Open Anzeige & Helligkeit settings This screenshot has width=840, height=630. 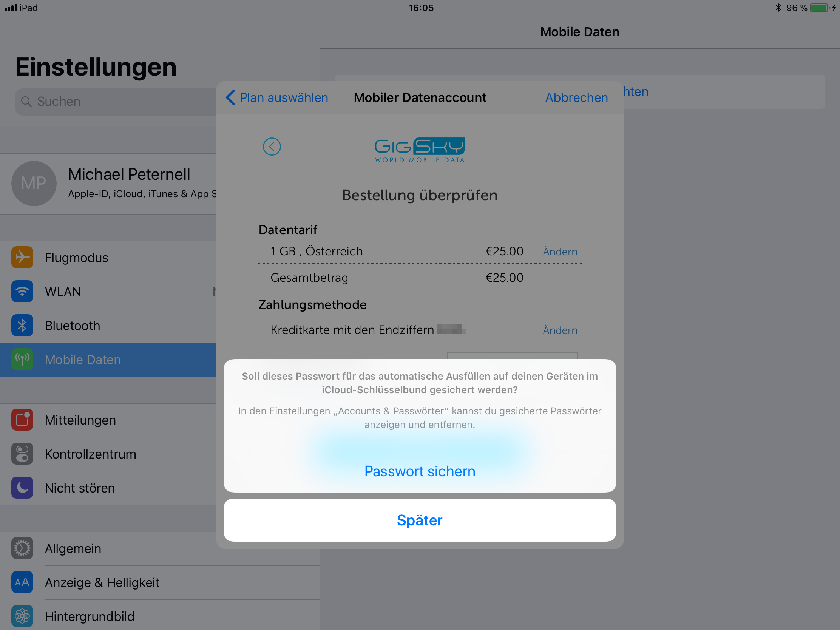tap(160, 582)
